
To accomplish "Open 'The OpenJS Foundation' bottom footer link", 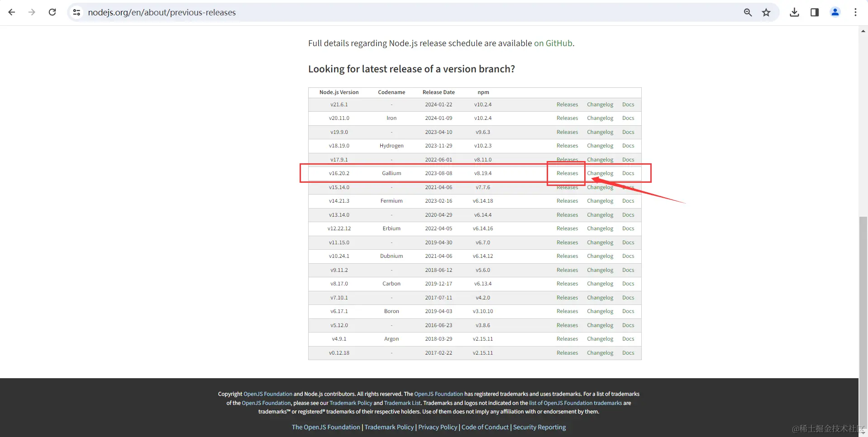I will 326,427.
